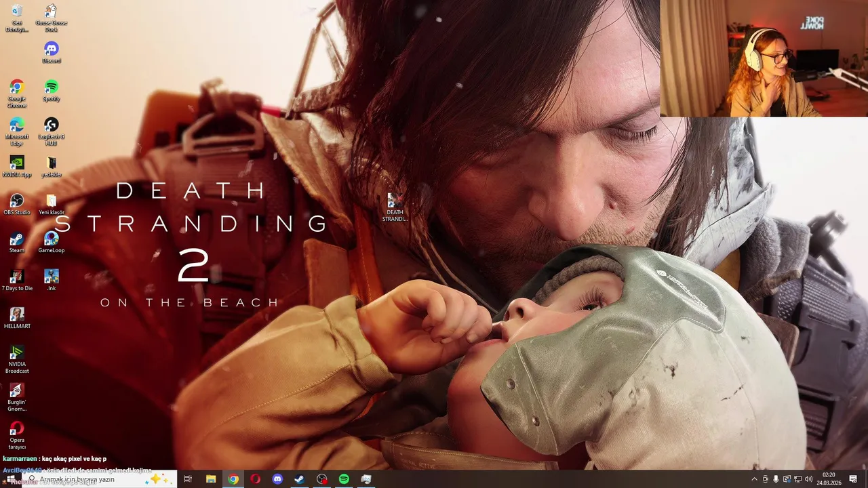Open File Explorer from the taskbar
The width and height of the screenshot is (868, 488).
point(211,479)
